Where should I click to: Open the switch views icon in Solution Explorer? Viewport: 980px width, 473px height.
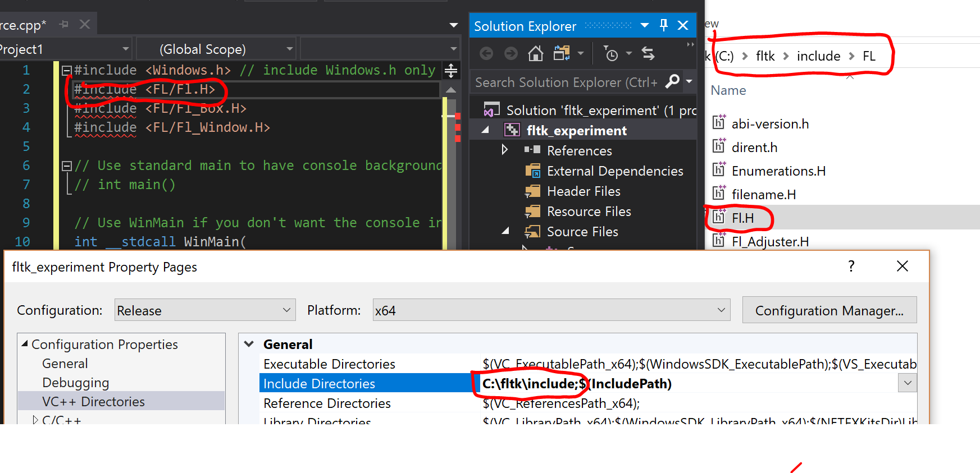[562, 53]
